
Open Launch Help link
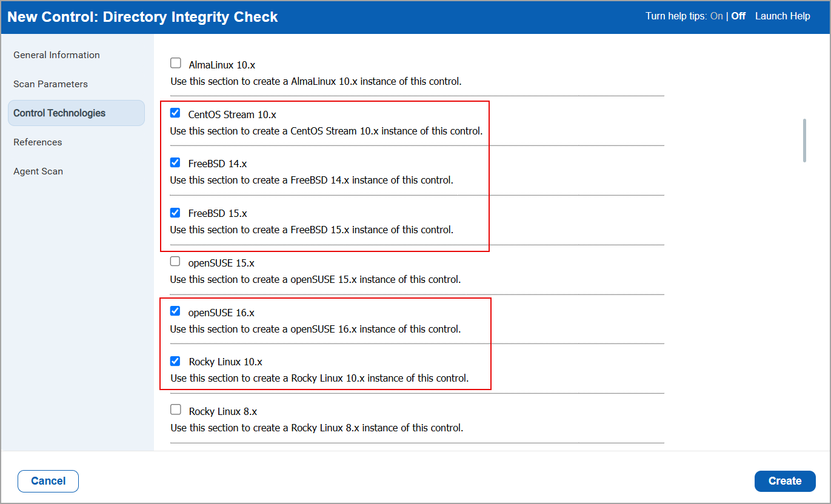pos(783,16)
